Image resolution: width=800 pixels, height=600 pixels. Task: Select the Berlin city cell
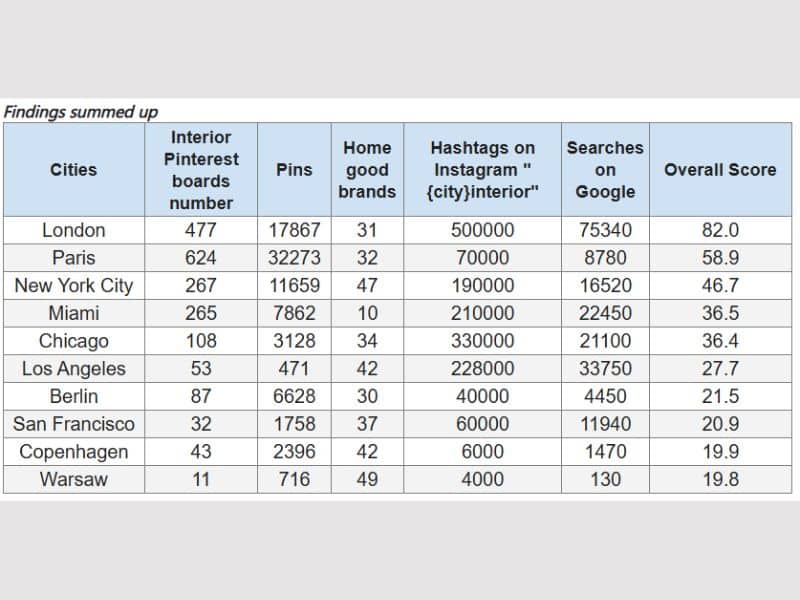(x=74, y=396)
